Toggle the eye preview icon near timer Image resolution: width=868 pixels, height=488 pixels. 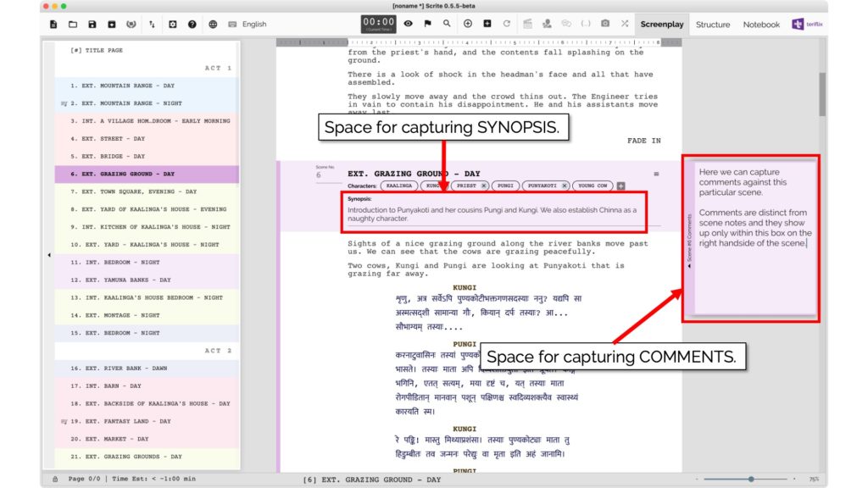(x=409, y=24)
